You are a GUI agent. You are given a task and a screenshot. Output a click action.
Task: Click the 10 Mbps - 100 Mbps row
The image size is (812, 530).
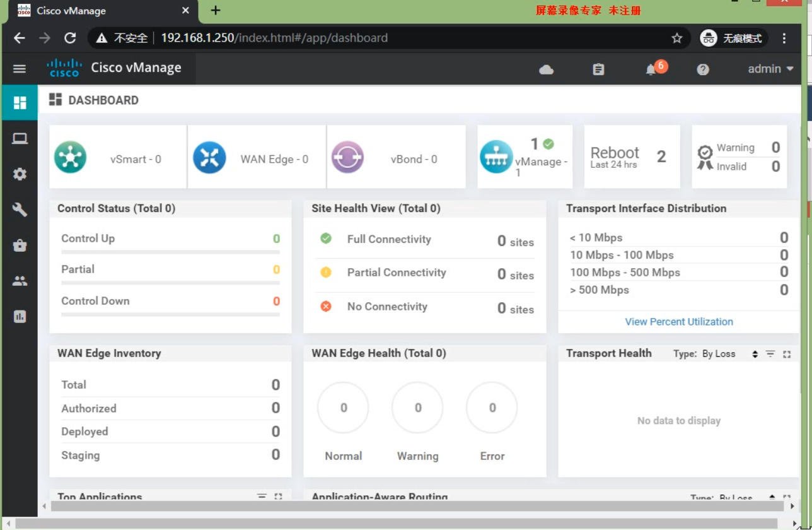679,255
